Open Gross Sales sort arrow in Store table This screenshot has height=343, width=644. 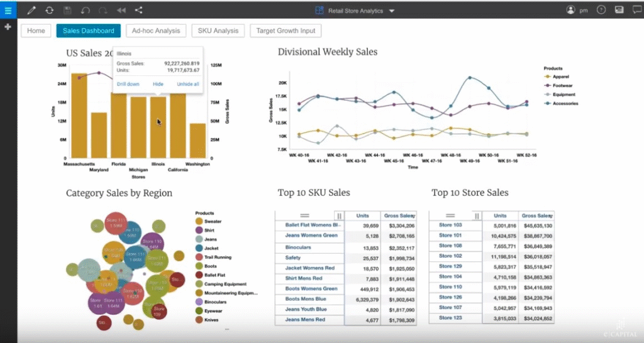click(551, 216)
